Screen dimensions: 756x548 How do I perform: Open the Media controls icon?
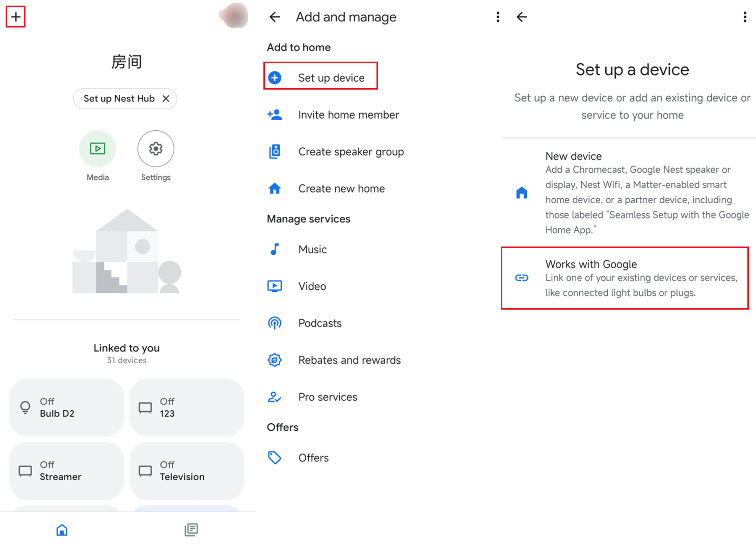coord(97,149)
